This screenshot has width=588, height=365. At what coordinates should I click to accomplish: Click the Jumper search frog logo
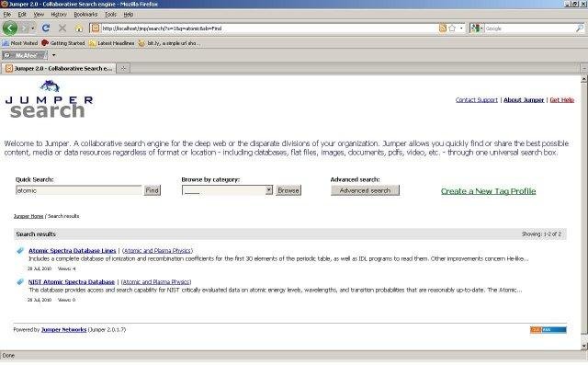(x=49, y=99)
